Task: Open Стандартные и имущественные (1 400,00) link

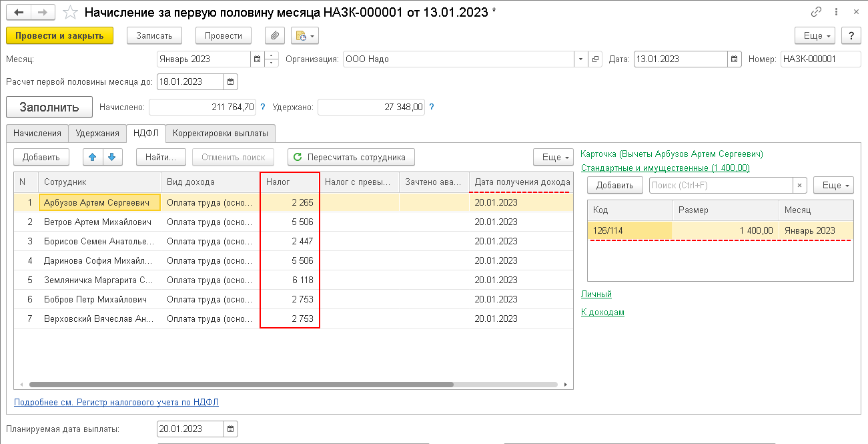Action: (665, 168)
